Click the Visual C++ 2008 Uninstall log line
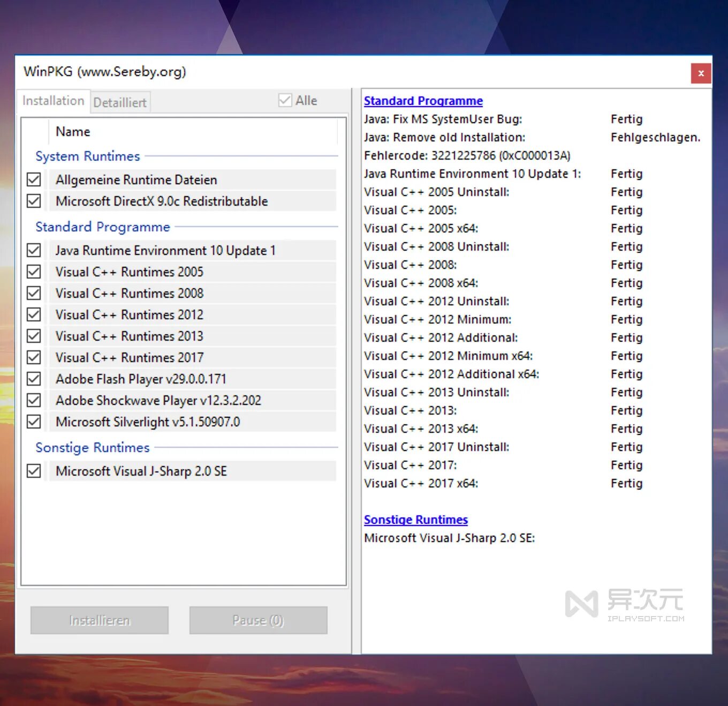 tap(436, 246)
